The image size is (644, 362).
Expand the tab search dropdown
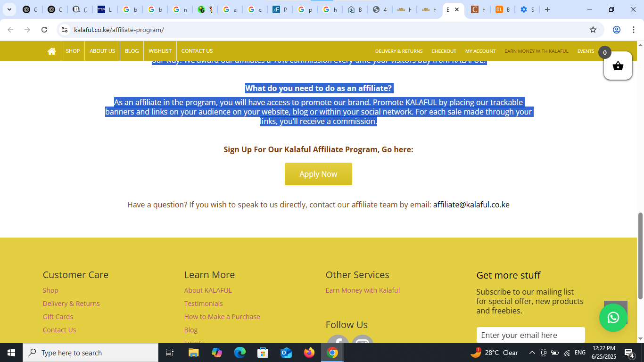point(9,9)
